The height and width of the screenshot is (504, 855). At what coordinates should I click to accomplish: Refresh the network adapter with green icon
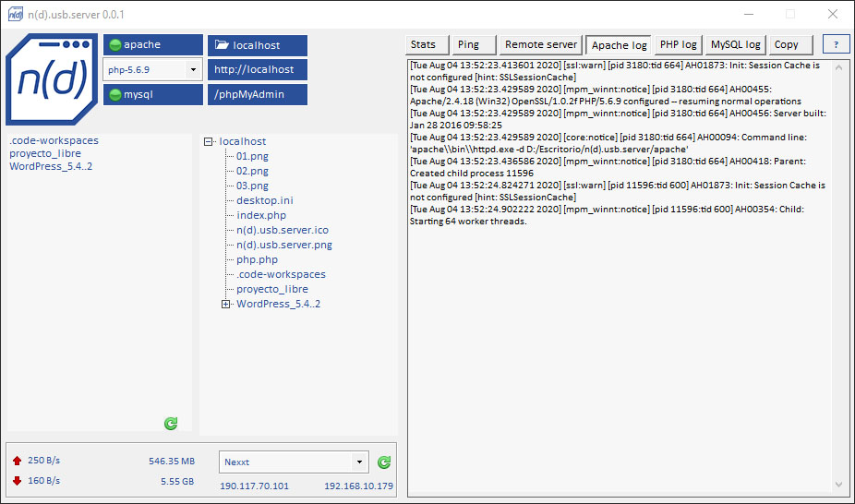tap(384, 462)
